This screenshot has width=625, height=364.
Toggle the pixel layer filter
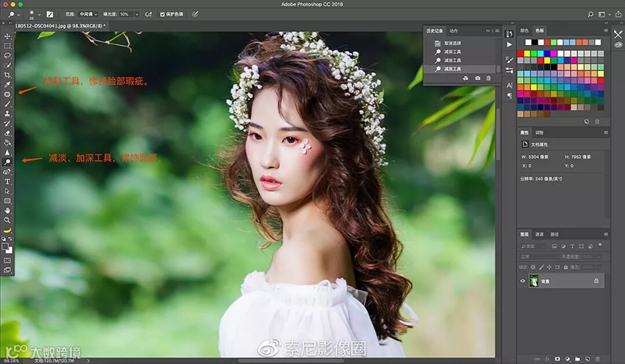554,247
